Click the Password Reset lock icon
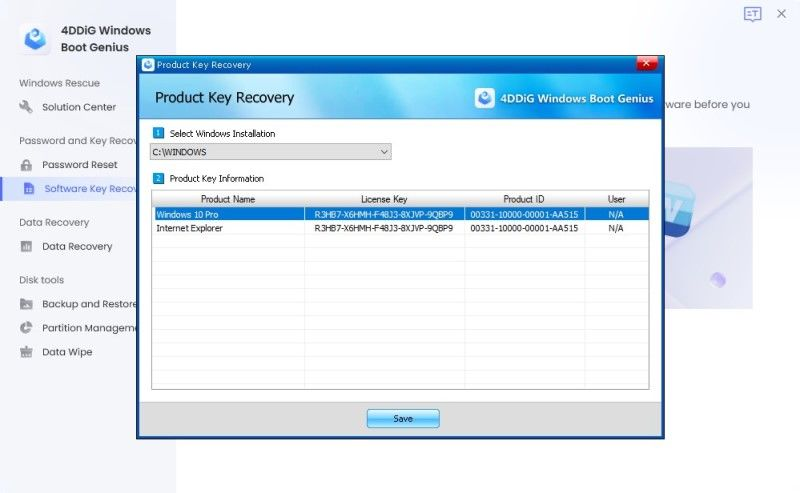This screenshot has height=493, width=800. pos(26,164)
